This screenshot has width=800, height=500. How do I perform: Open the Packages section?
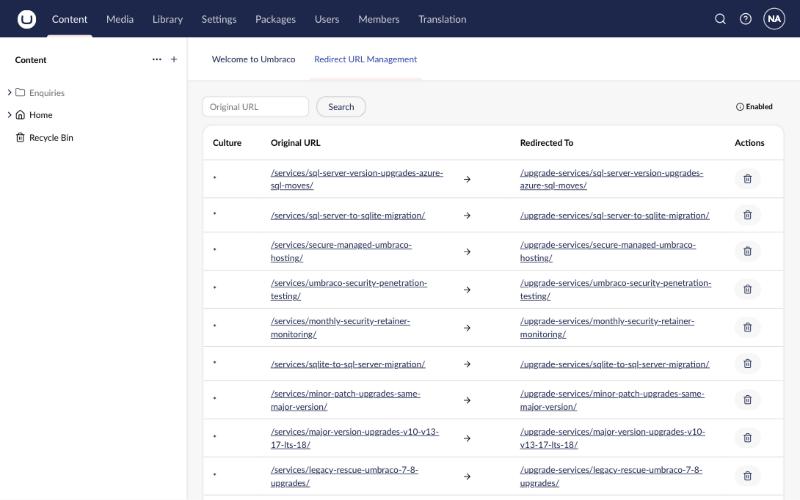click(x=276, y=19)
